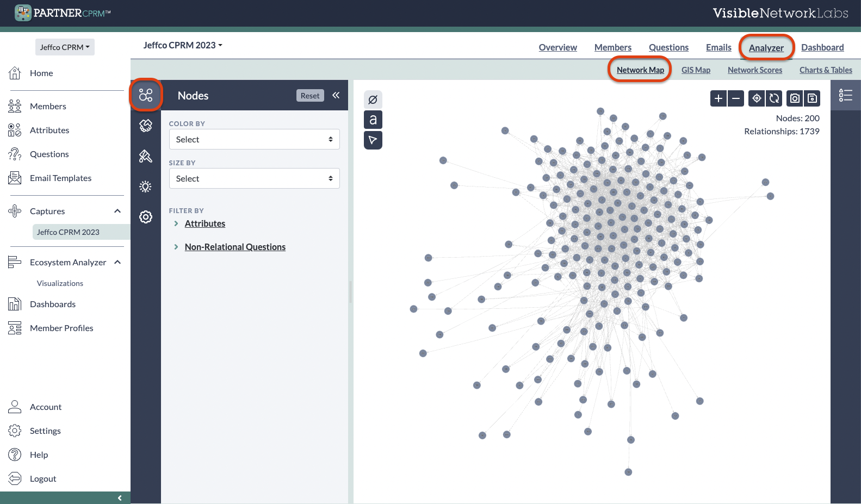Collapse the Nodes panel with double chevron

tap(336, 95)
